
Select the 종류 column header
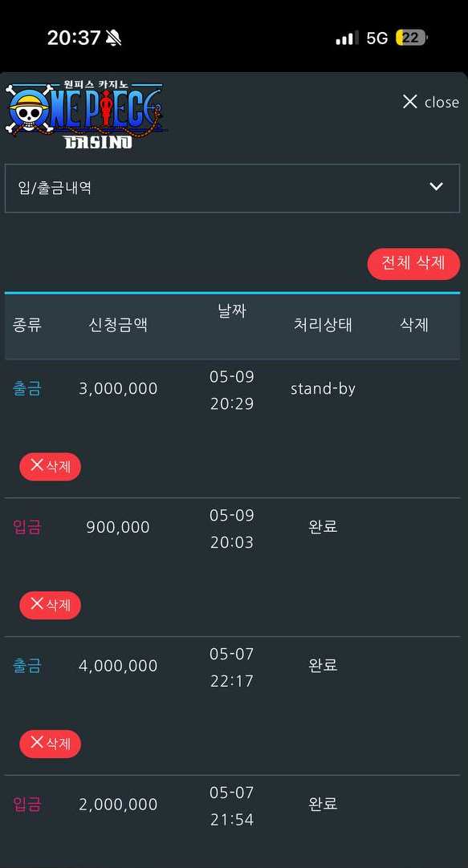click(x=26, y=324)
